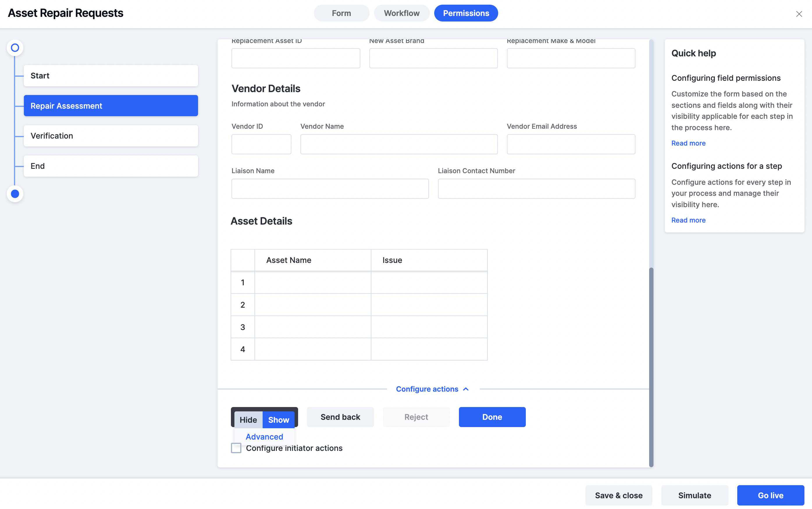Click the Vendor Name input field
Screen dimensions: 812x509
(x=399, y=144)
